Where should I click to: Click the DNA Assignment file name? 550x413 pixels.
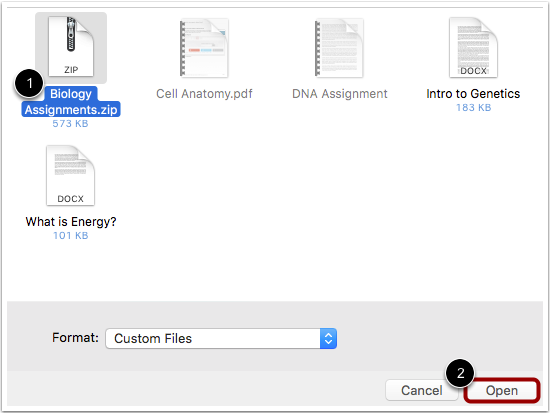[x=340, y=94]
